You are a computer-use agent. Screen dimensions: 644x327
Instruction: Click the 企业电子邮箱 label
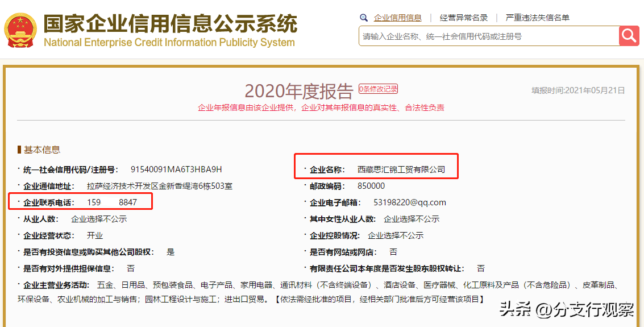(336, 202)
